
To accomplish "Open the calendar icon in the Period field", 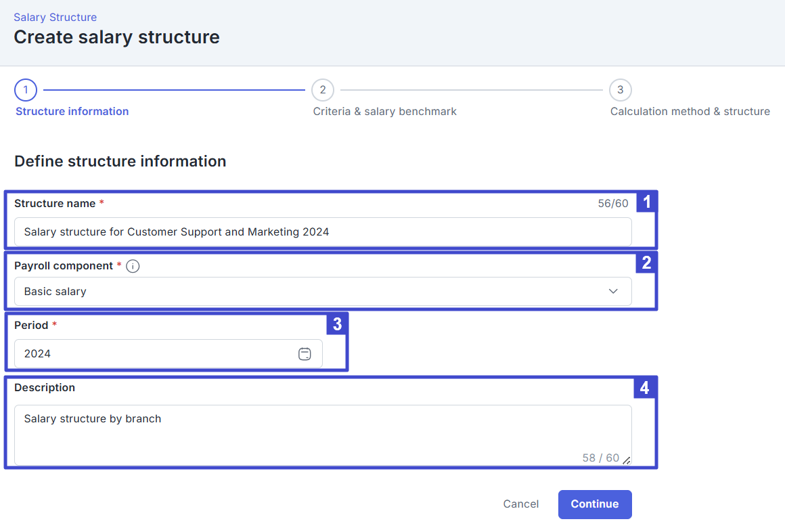I will 305,353.
